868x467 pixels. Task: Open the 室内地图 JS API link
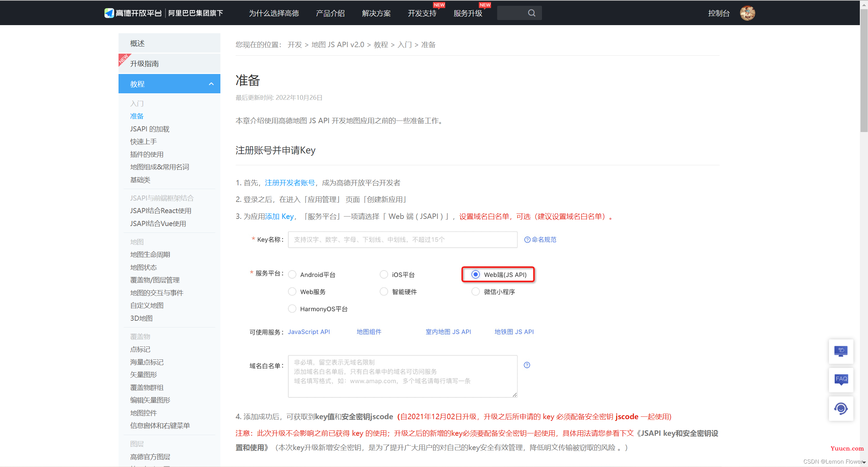[x=448, y=332]
